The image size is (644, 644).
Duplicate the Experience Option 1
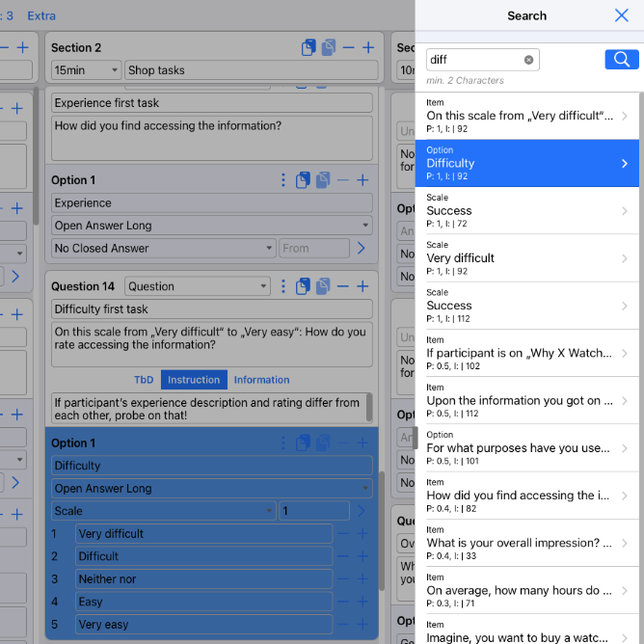click(x=323, y=180)
